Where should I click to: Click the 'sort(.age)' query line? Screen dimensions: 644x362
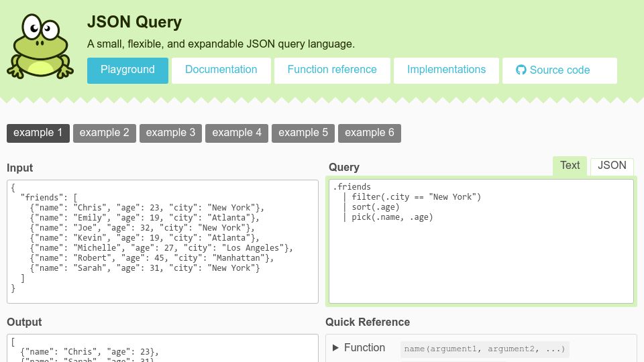(376, 207)
